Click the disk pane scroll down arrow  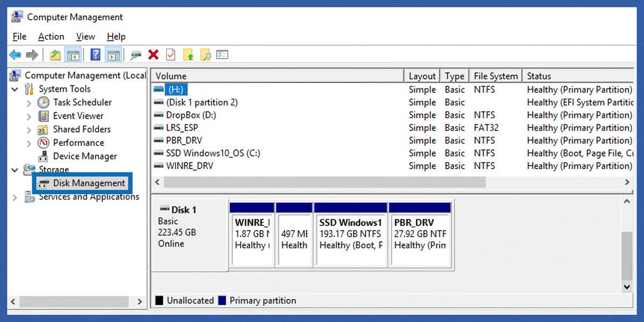[x=627, y=287]
